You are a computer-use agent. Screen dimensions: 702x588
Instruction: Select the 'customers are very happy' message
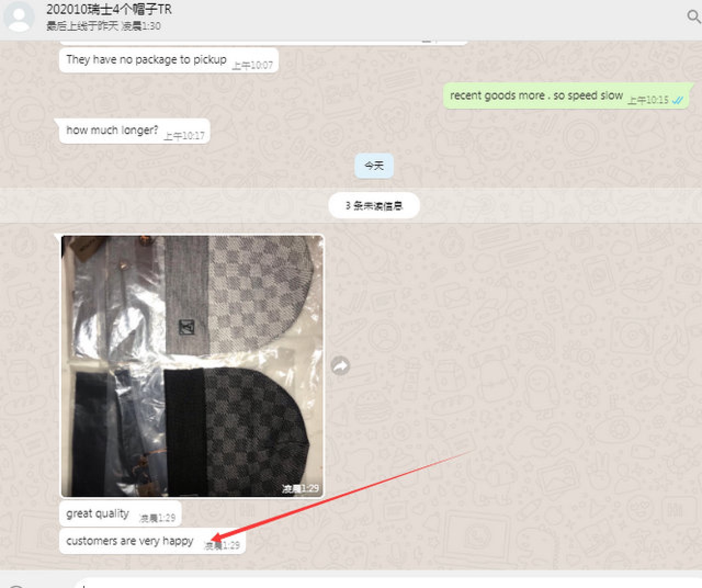point(152,541)
